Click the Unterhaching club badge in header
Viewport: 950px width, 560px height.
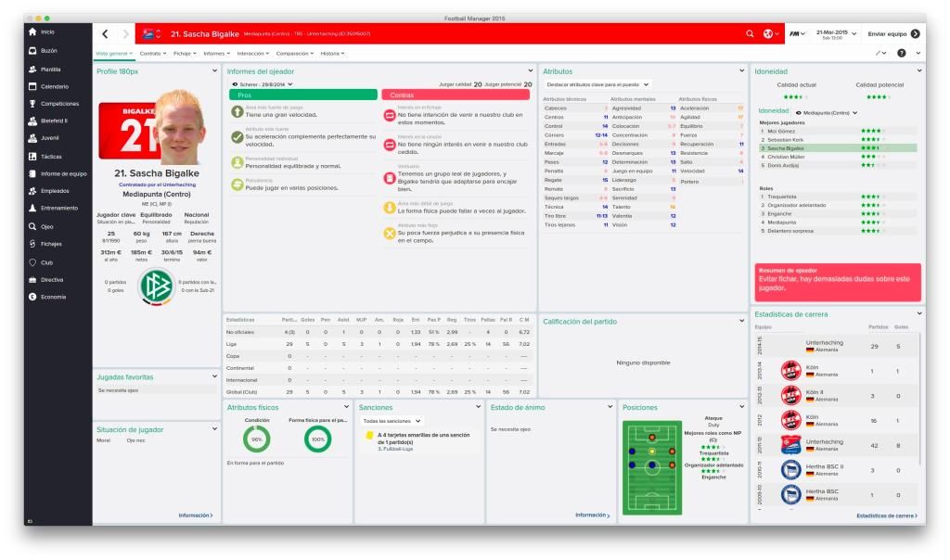[x=148, y=34]
